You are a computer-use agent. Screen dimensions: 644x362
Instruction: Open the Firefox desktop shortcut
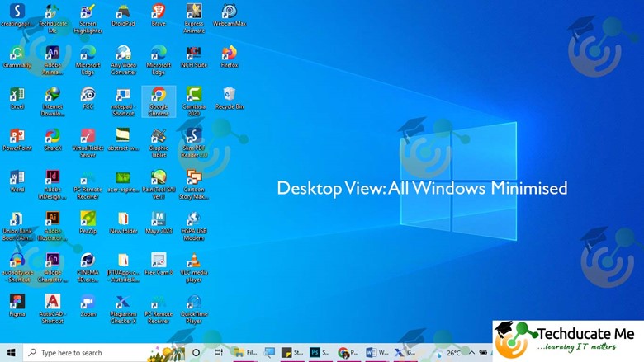(x=229, y=54)
